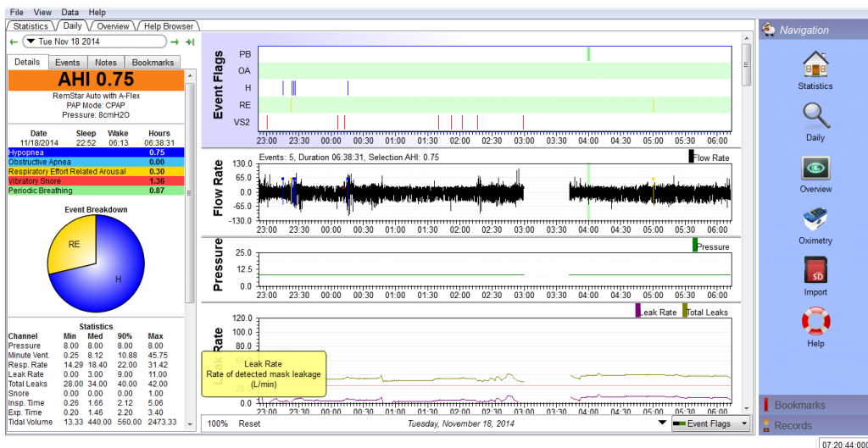Select the Bookmarks sub-tab
The image size is (868, 448).
[x=153, y=63]
